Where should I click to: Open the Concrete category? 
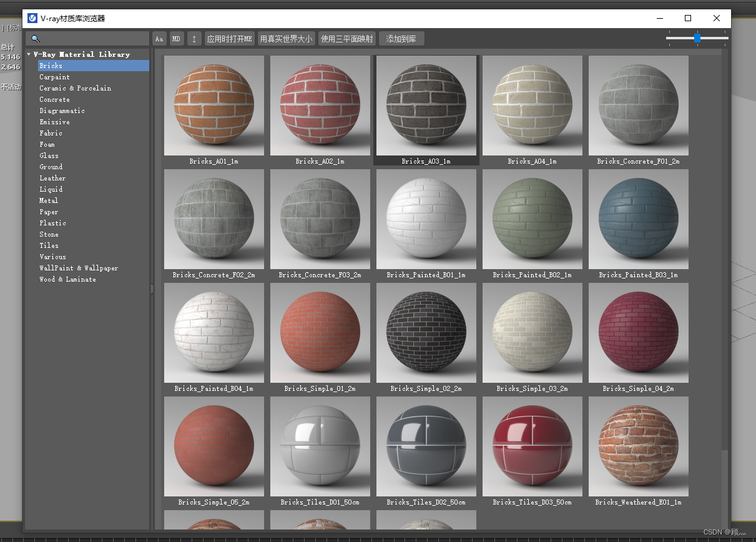(x=54, y=99)
